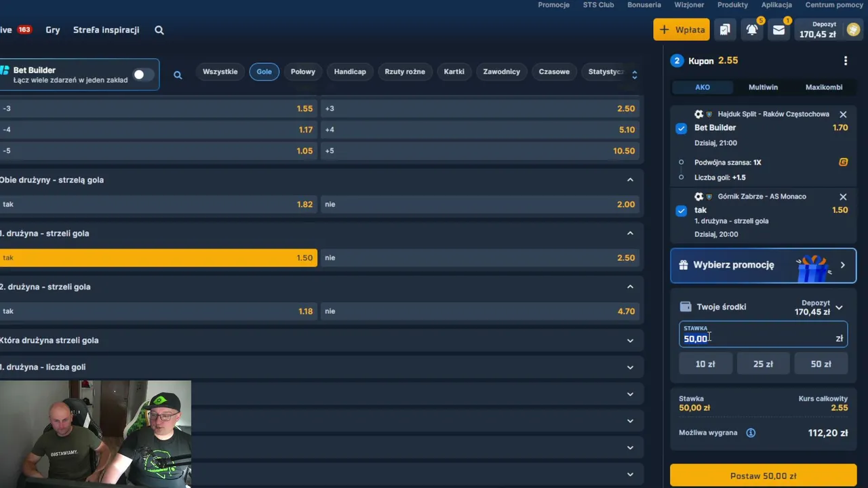Show Rzuty rożne markets
This screenshot has height=488, width=868.
click(x=405, y=72)
